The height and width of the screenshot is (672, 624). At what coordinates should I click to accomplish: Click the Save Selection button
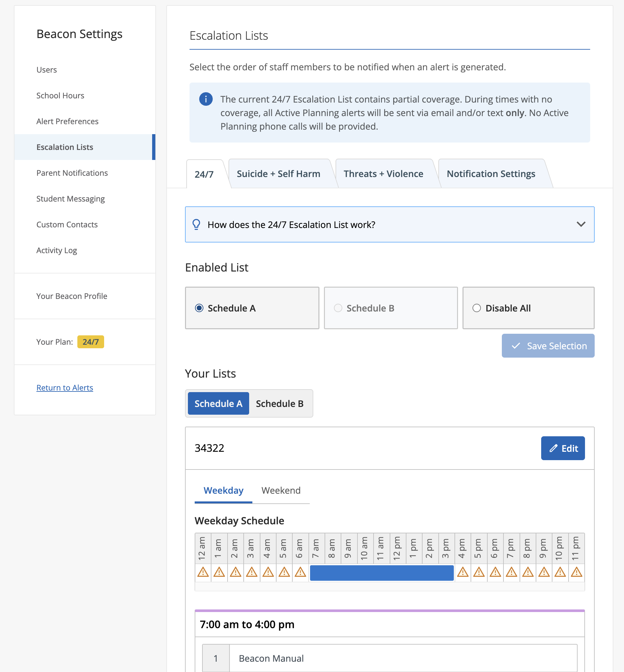[548, 346]
